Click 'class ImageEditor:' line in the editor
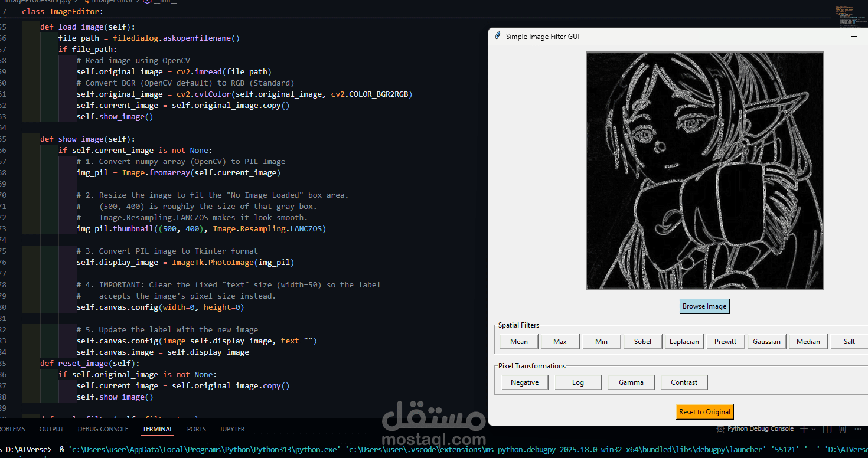Screen dimensions: 868x458 [x=62, y=11]
